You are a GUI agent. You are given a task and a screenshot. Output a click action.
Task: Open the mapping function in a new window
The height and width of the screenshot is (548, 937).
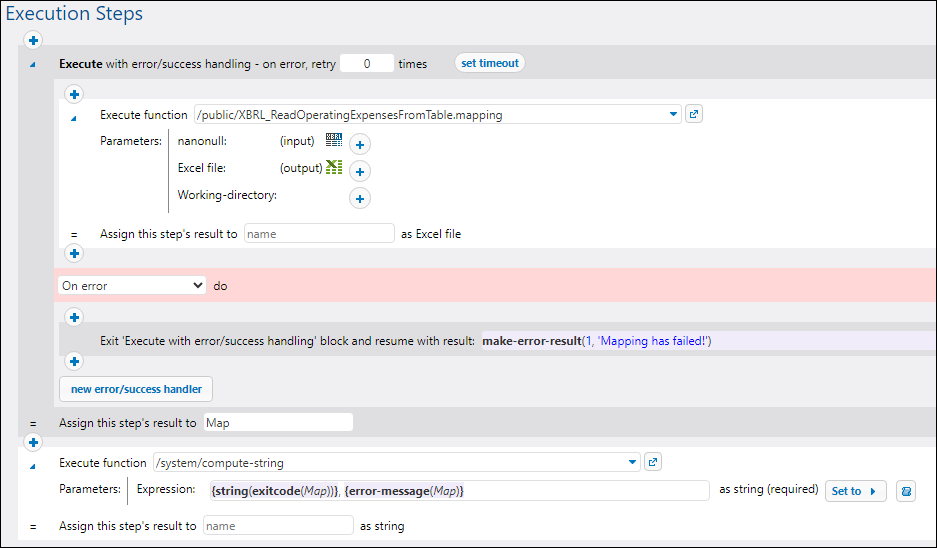tap(695, 114)
